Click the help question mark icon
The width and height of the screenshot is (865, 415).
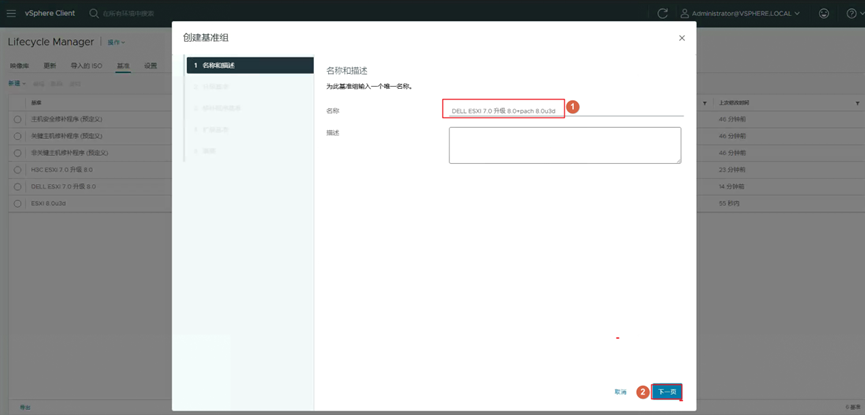(x=851, y=13)
